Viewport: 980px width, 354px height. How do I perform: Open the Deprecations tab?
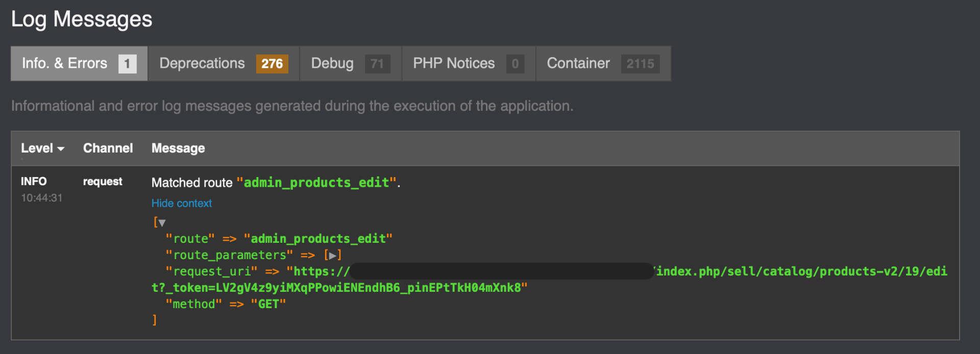[202, 63]
